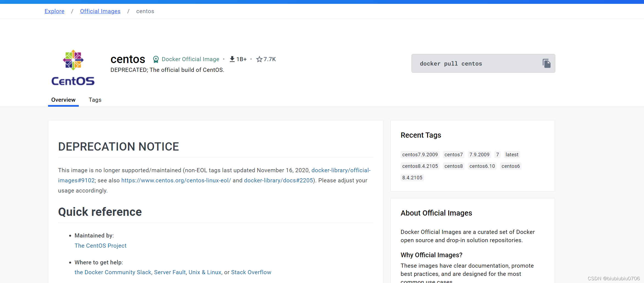Click the download count icon next to 1B+

click(x=232, y=59)
